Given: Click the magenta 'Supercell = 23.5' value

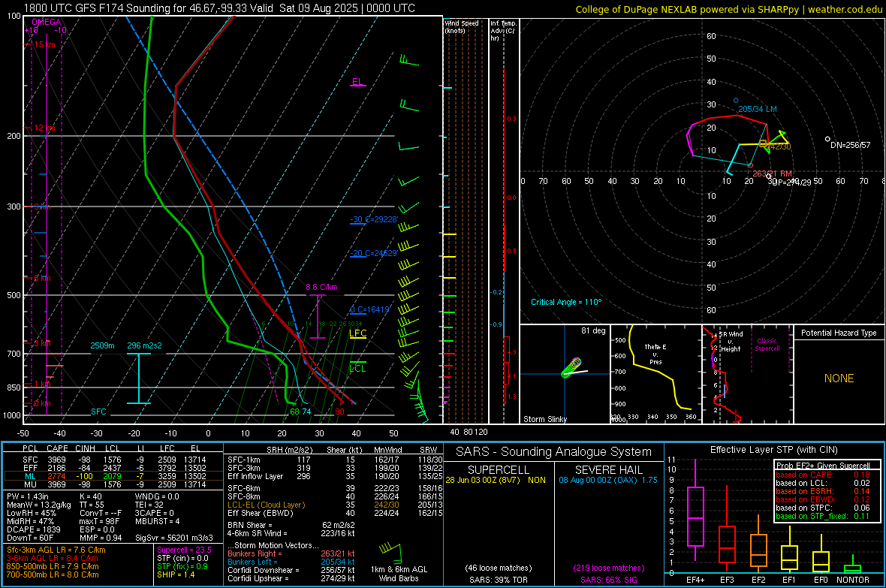Looking at the screenshot, I should pyautogui.click(x=184, y=550).
